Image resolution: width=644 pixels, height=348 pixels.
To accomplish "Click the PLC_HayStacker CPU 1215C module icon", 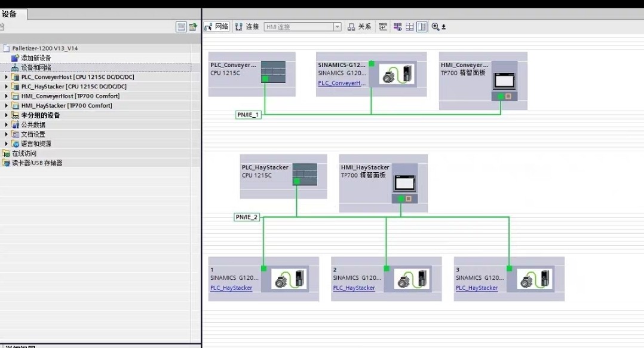I will coord(305,174).
